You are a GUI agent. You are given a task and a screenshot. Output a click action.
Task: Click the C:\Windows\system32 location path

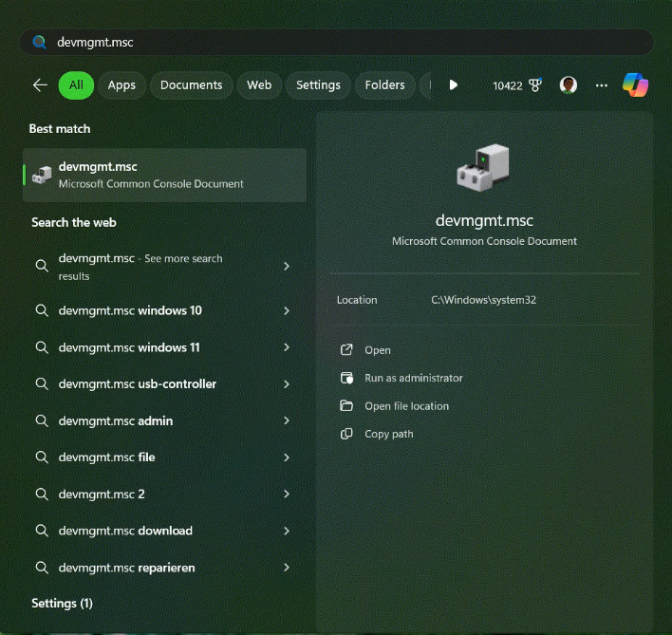click(x=483, y=300)
